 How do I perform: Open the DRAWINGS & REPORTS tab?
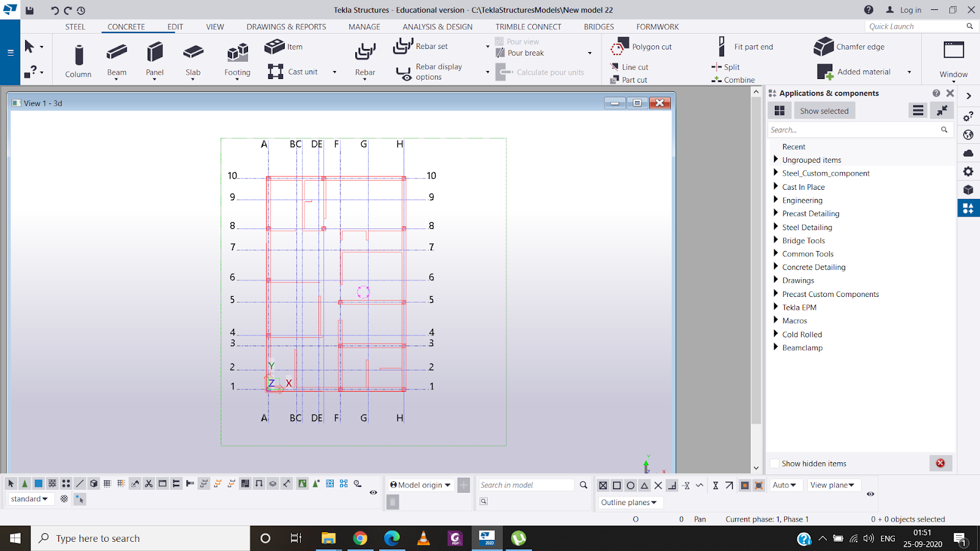tap(286, 27)
